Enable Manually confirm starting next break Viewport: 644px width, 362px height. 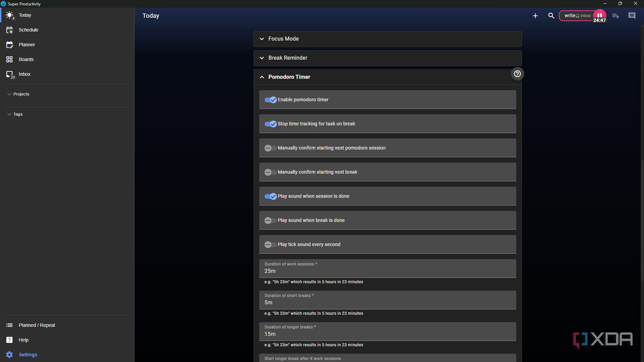tap(270, 172)
